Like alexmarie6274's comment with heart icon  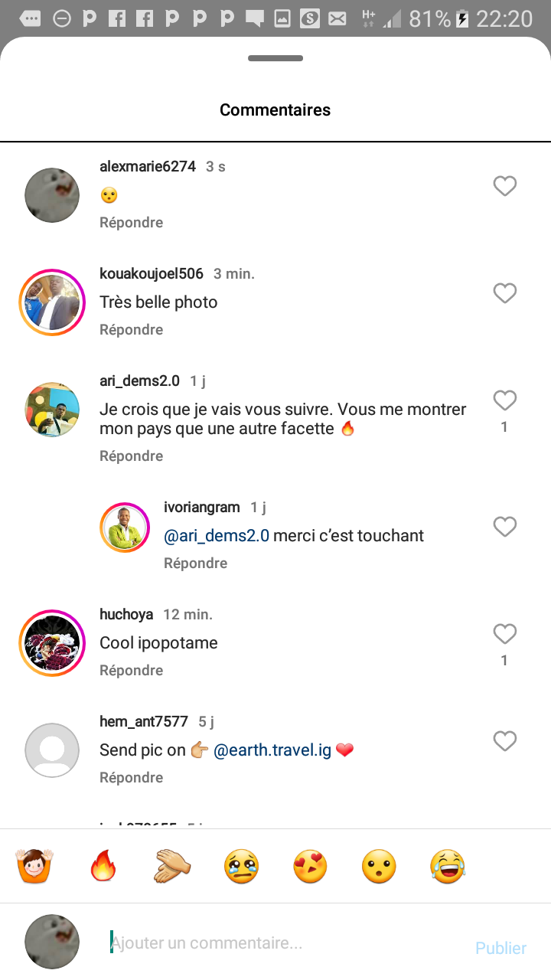pyautogui.click(x=504, y=186)
